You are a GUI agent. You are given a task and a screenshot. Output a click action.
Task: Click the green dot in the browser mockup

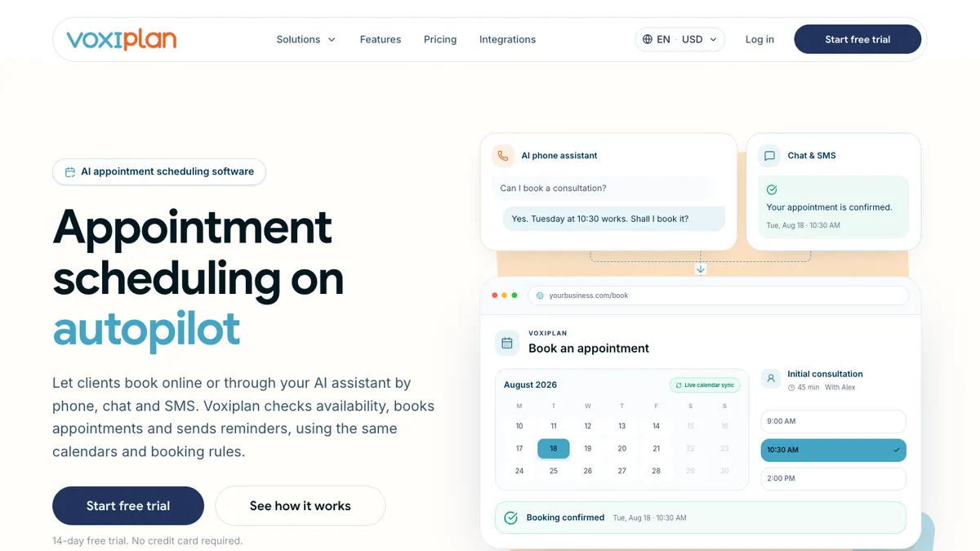click(514, 295)
